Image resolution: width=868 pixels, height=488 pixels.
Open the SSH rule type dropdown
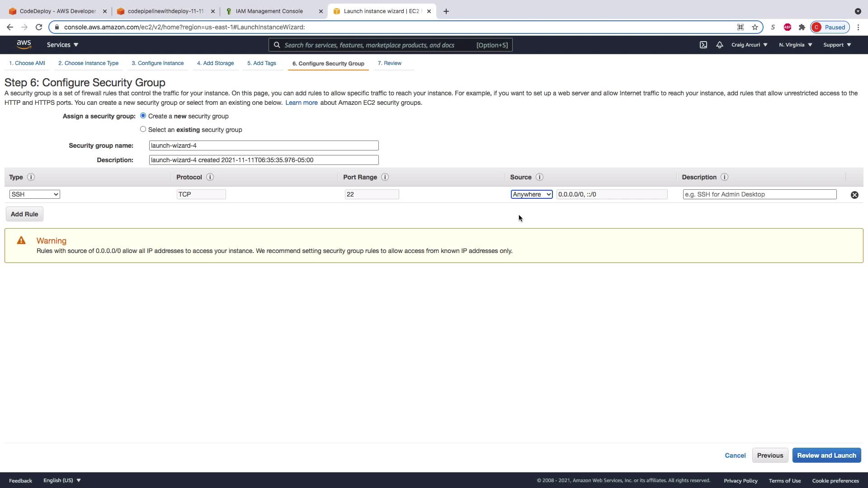point(34,194)
